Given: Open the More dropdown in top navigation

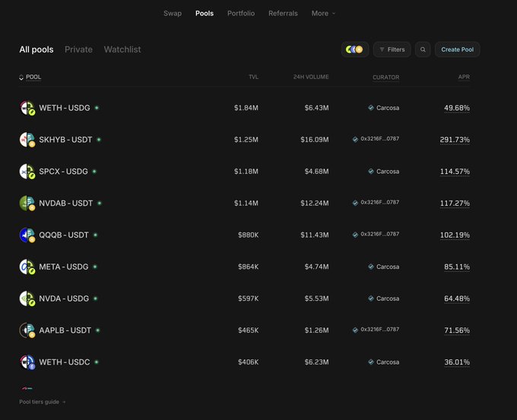Looking at the screenshot, I should (323, 14).
